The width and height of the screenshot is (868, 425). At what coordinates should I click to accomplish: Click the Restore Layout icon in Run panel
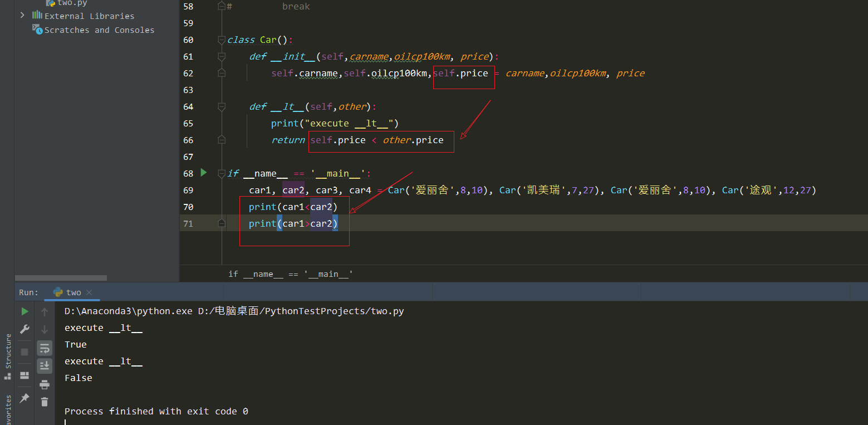[x=24, y=375]
